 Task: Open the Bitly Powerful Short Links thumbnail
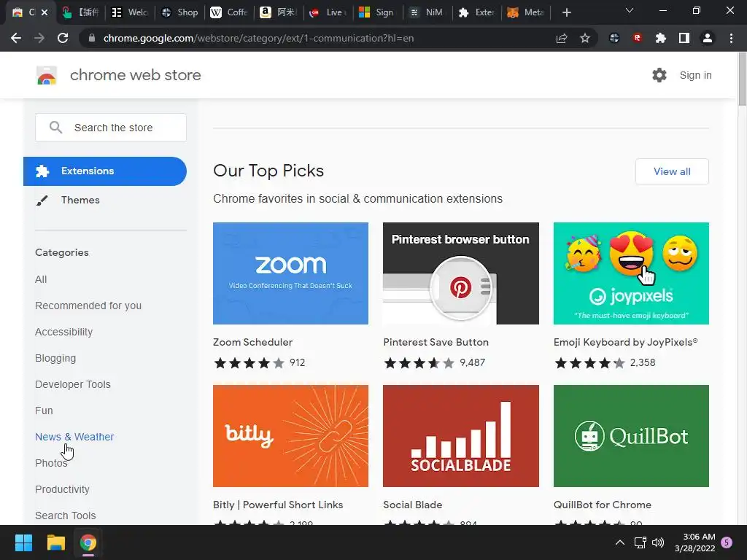click(290, 436)
